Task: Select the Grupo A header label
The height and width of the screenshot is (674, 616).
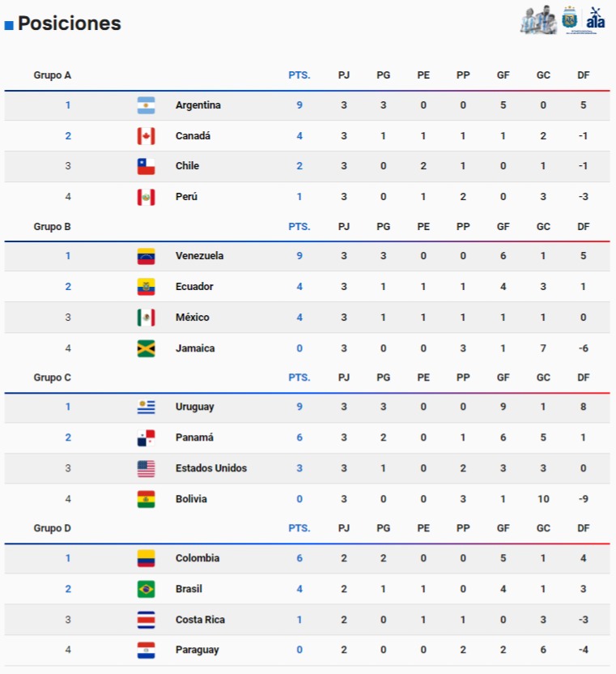Action: point(53,75)
